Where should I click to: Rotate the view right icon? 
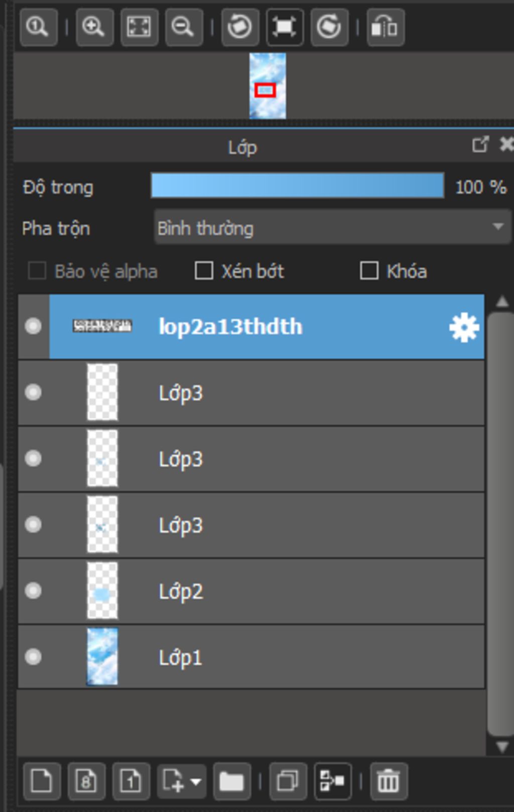click(x=329, y=27)
